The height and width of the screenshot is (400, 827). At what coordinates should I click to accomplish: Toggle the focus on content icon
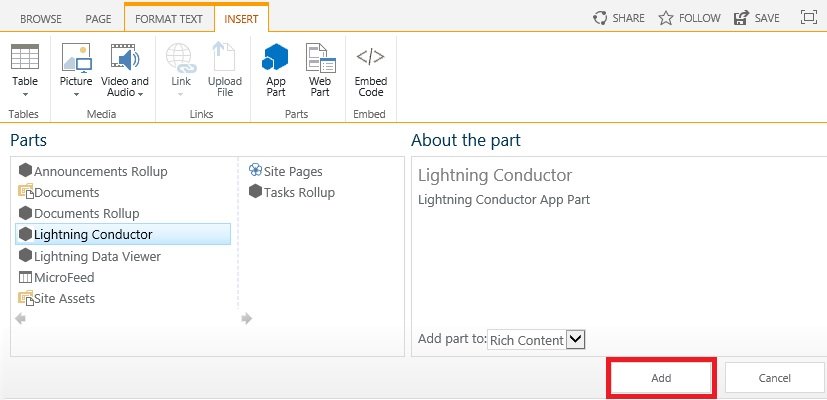(x=809, y=17)
